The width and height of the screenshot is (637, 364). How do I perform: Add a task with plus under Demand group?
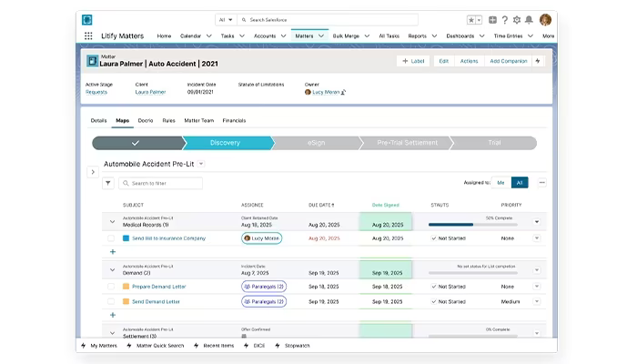113,315
